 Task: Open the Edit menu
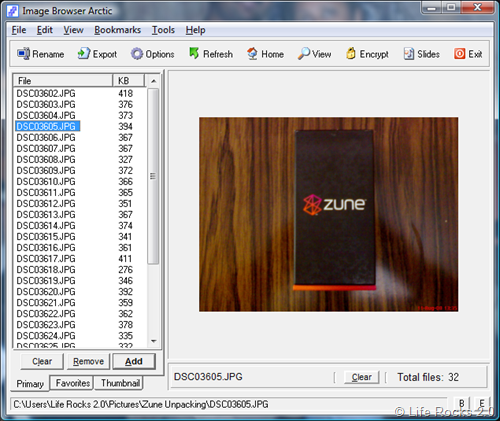[45, 30]
